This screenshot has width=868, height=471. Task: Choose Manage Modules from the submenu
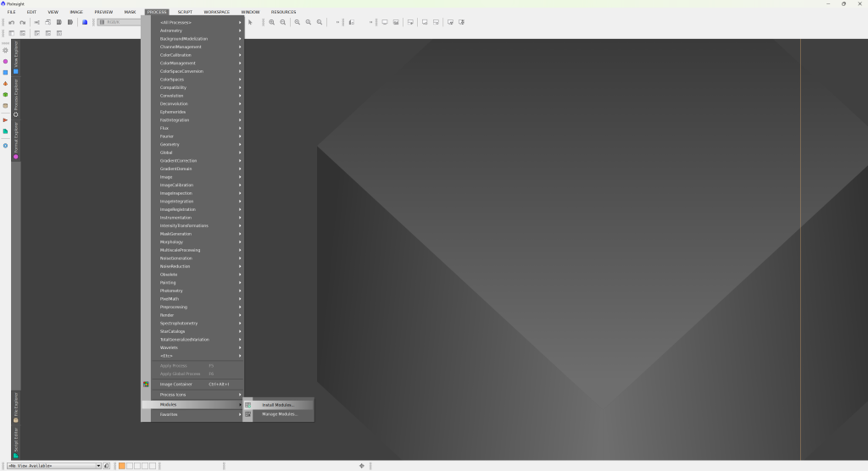(280, 414)
